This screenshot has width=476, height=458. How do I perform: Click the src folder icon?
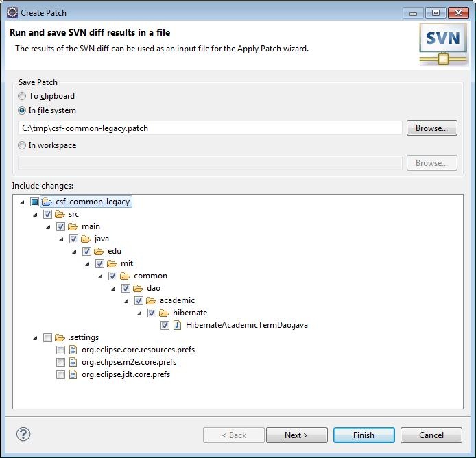[x=60, y=215]
